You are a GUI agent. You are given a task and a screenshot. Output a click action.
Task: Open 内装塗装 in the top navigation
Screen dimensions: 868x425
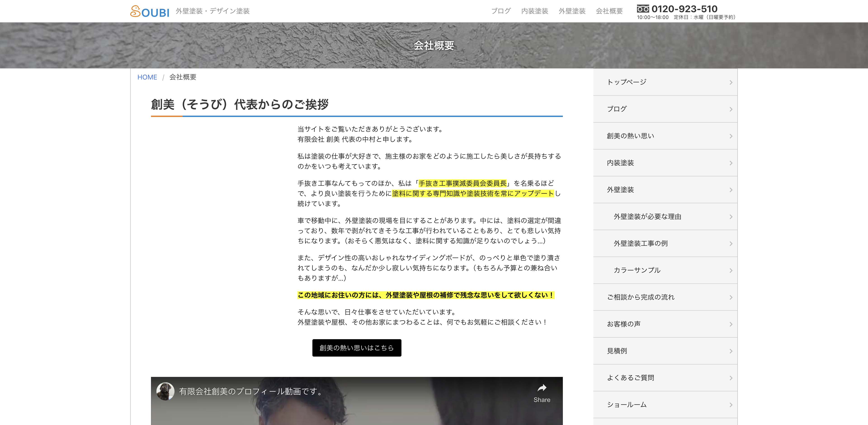tap(535, 11)
